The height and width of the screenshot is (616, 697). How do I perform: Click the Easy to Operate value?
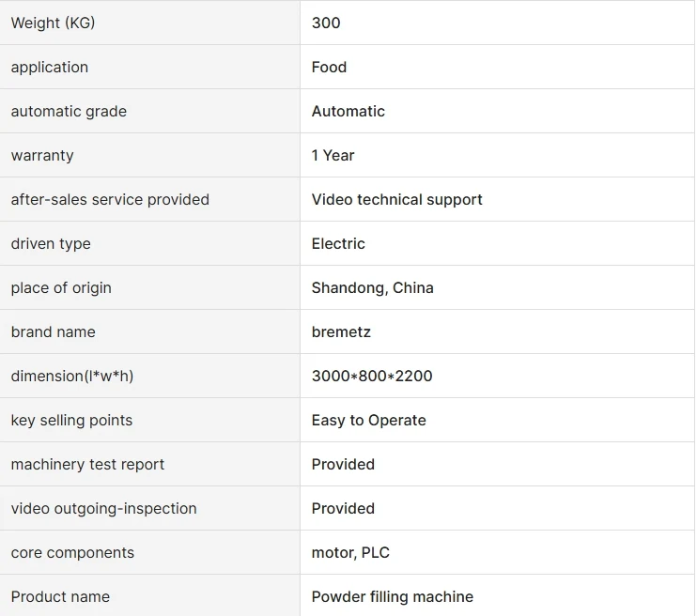point(369,420)
